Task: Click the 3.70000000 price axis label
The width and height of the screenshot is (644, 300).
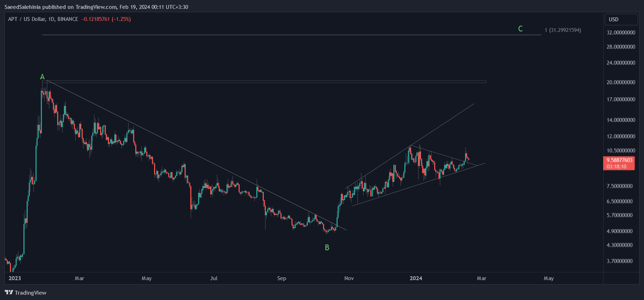Action: [x=620, y=261]
